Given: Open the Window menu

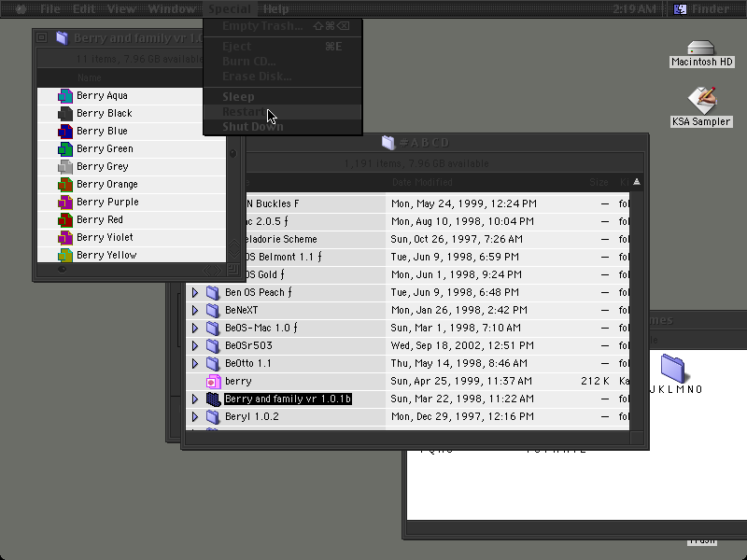Looking at the screenshot, I should pyautogui.click(x=172, y=9).
